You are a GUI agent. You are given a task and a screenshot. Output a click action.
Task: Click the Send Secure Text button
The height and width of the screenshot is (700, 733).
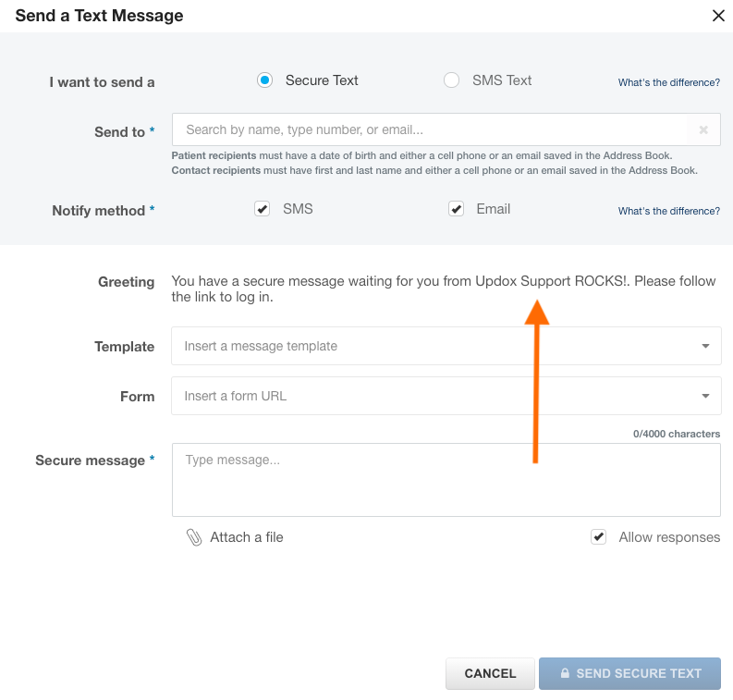click(x=629, y=673)
